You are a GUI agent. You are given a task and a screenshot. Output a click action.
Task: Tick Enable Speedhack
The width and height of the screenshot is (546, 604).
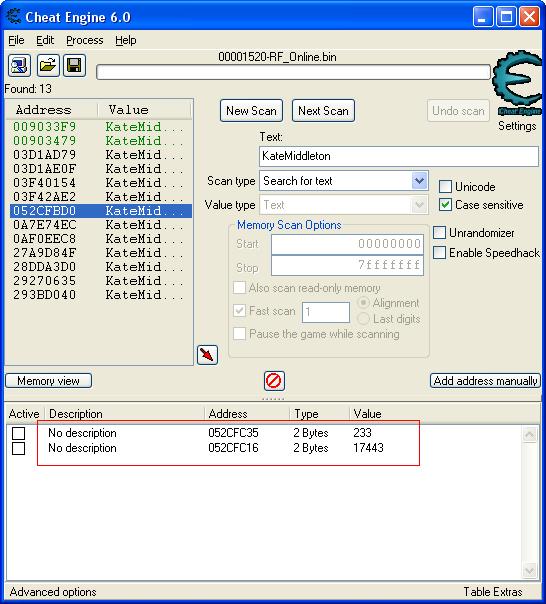tap(439, 253)
